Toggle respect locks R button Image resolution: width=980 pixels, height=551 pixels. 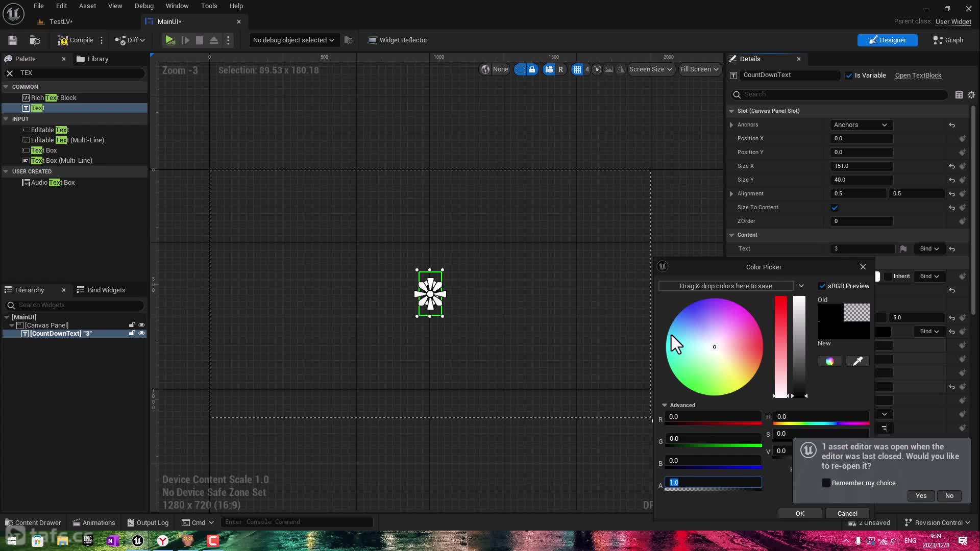coord(560,69)
